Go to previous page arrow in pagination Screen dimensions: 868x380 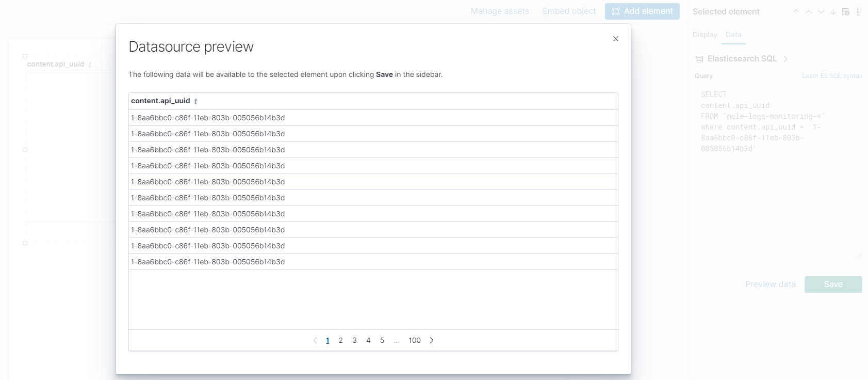tap(315, 340)
